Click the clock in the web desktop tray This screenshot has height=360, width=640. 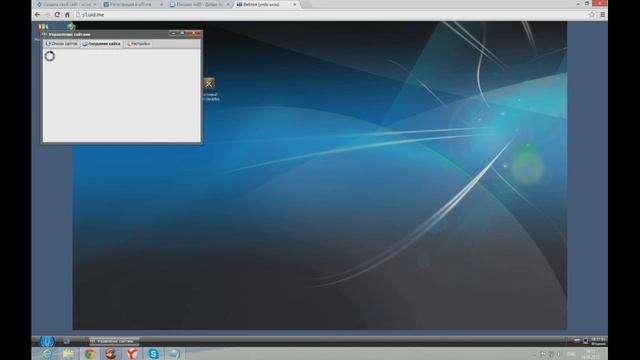click(x=598, y=341)
